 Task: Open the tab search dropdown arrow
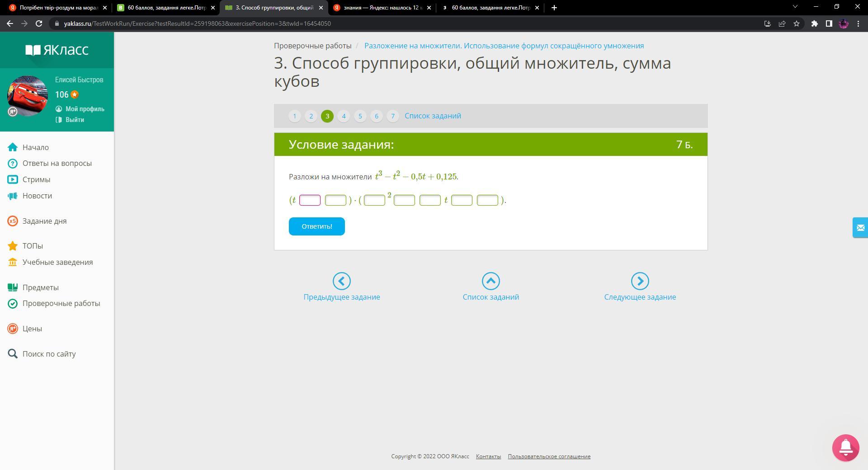[x=795, y=7]
